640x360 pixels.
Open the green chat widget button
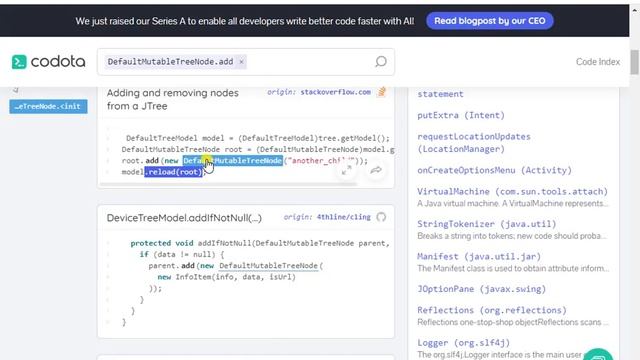coord(598,354)
